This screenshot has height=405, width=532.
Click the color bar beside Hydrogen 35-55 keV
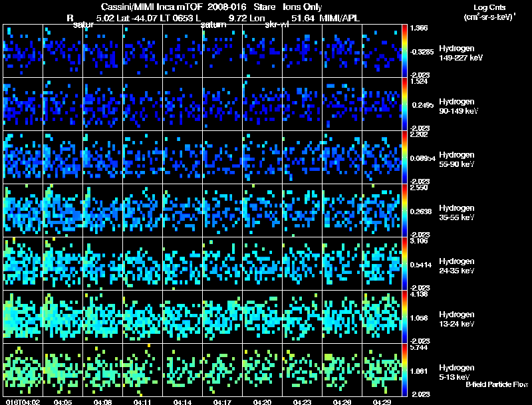[x=404, y=211]
